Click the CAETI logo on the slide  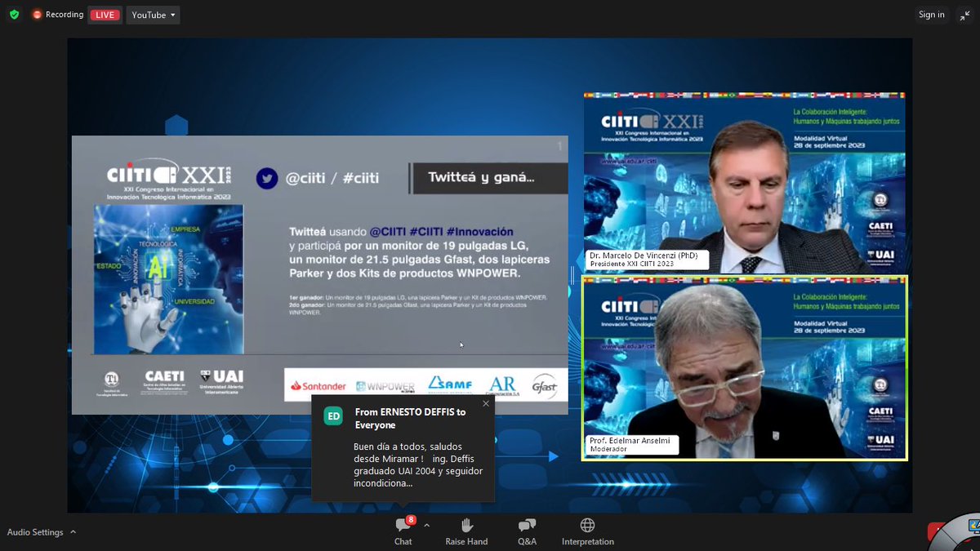(164, 380)
